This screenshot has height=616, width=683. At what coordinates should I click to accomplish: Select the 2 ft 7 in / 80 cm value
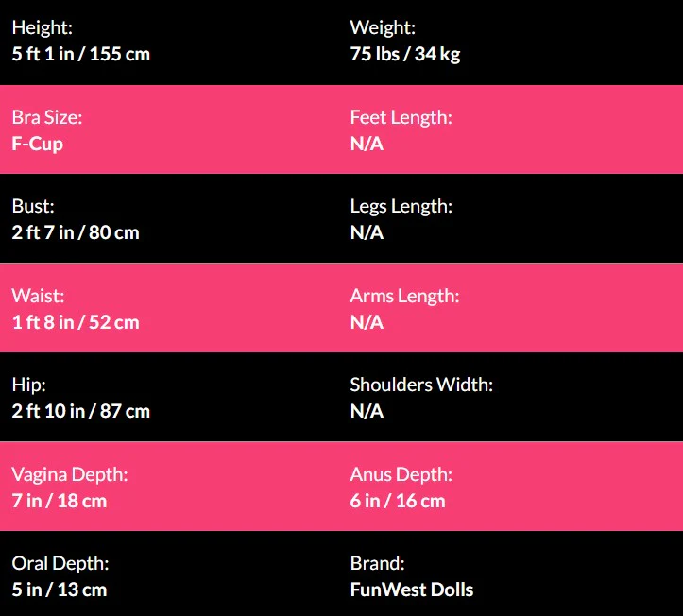point(76,232)
